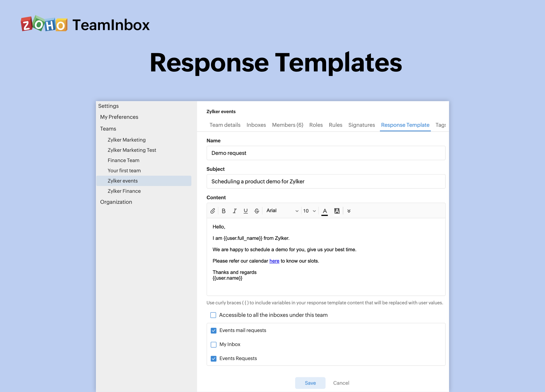Viewport: 545px width, 392px height.
Task: Click the calendar 'here' hyperlink
Action: click(274, 261)
